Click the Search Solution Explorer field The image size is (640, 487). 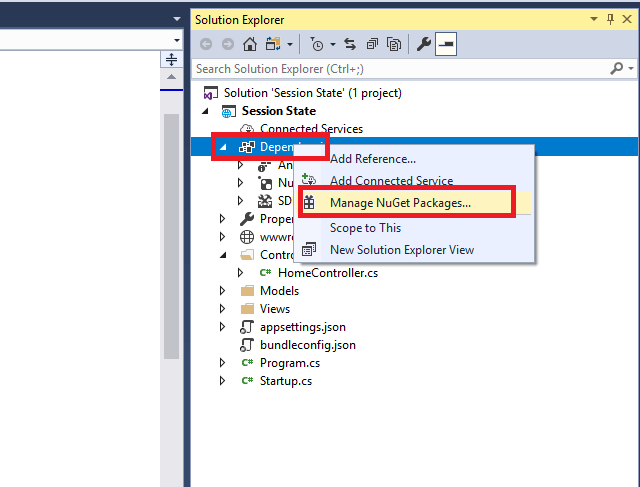point(400,69)
